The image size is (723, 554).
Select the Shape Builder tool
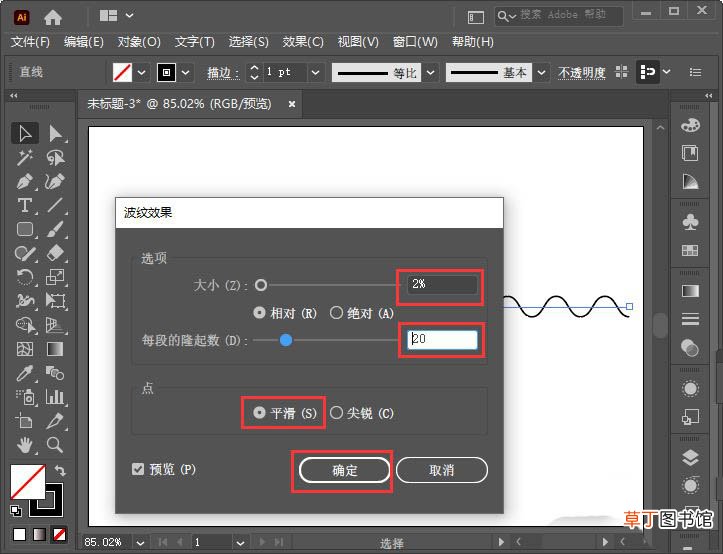click(x=25, y=325)
